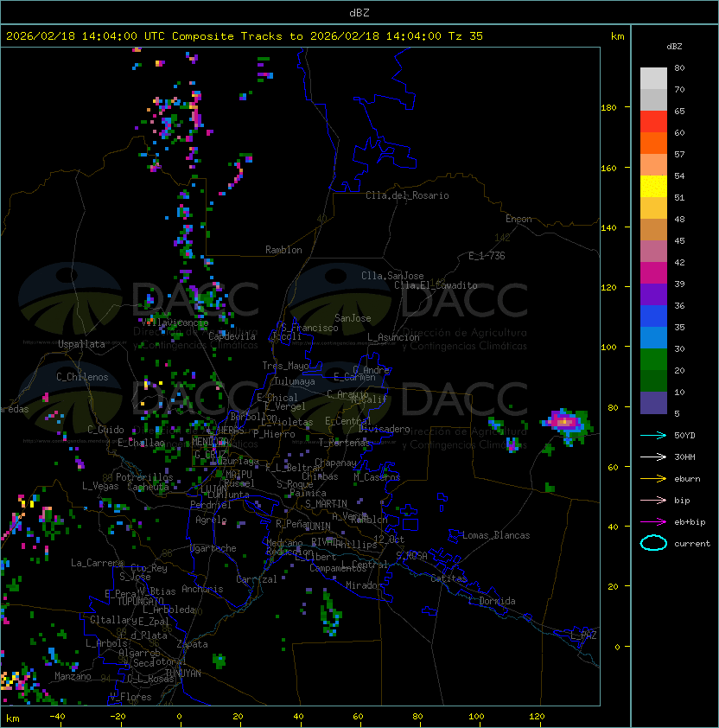Click the 'Clla.El_Cavadito' map label

[436, 285]
